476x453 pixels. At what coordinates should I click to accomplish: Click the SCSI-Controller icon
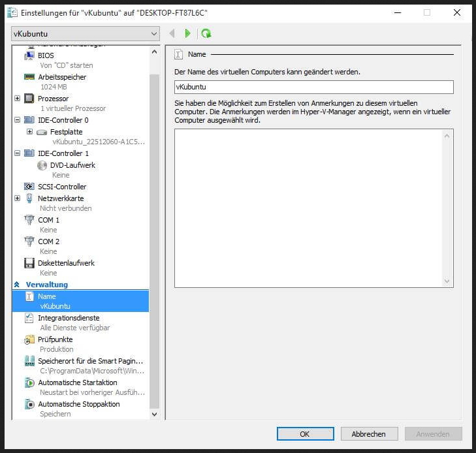(29, 187)
